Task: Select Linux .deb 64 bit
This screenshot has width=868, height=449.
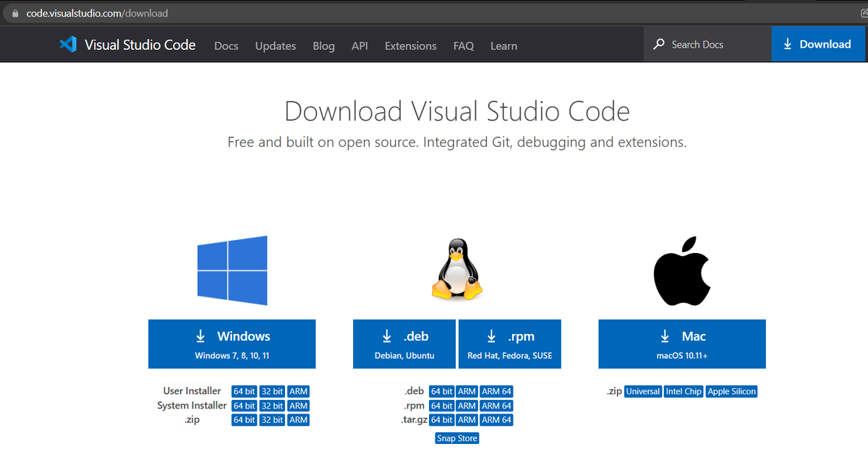Action: pyautogui.click(x=442, y=391)
